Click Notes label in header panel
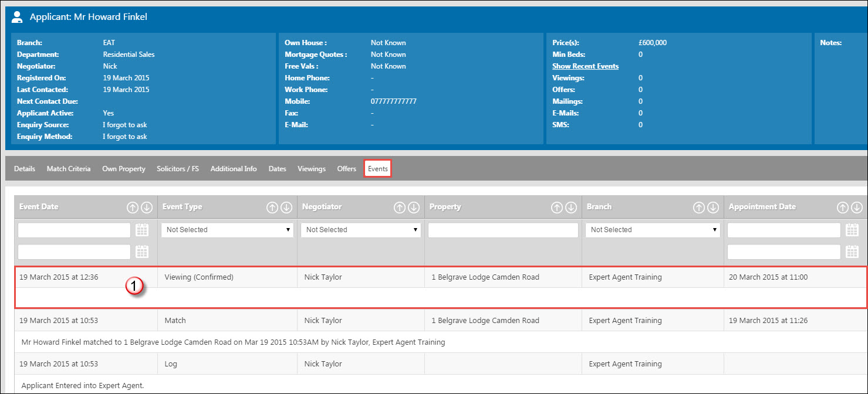The height and width of the screenshot is (394, 868). pos(831,43)
